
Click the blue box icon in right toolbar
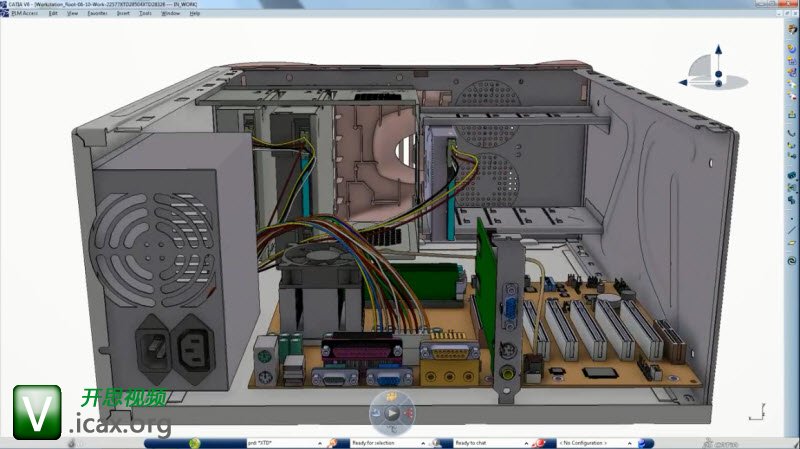coord(792,176)
